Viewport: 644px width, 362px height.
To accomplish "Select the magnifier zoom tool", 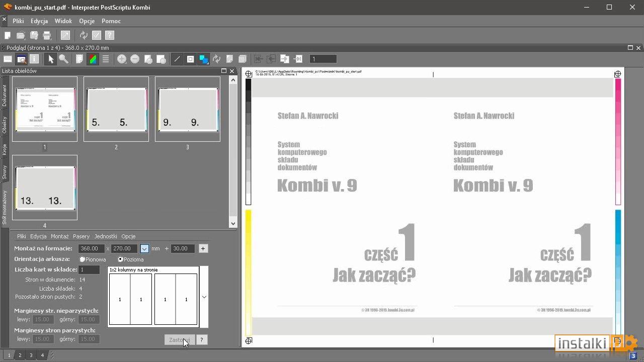I will pos(63,59).
